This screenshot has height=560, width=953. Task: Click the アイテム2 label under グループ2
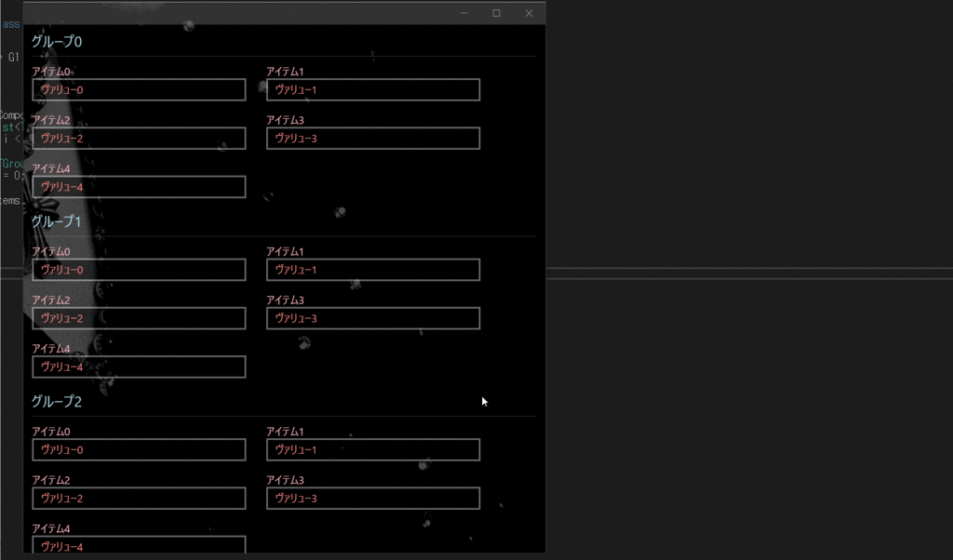pos(51,480)
